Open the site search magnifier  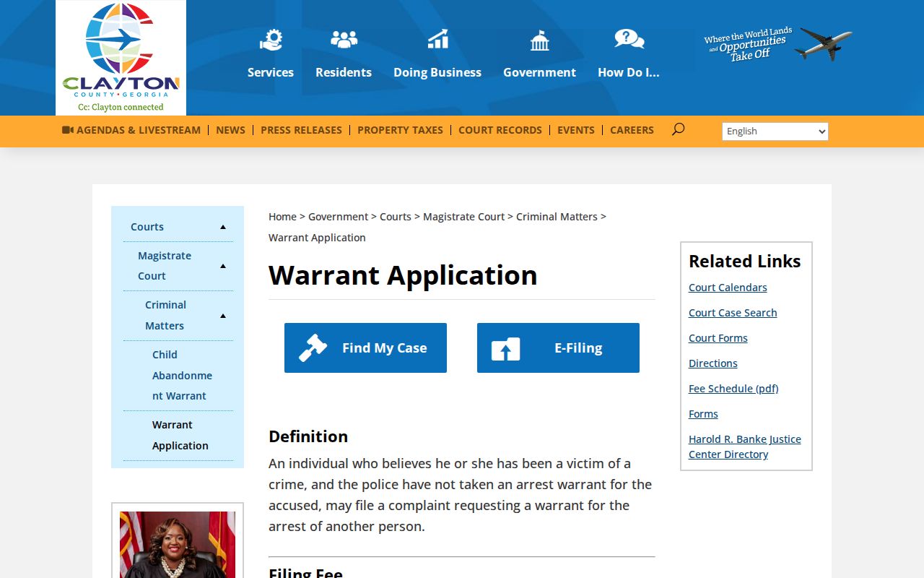[x=678, y=129]
